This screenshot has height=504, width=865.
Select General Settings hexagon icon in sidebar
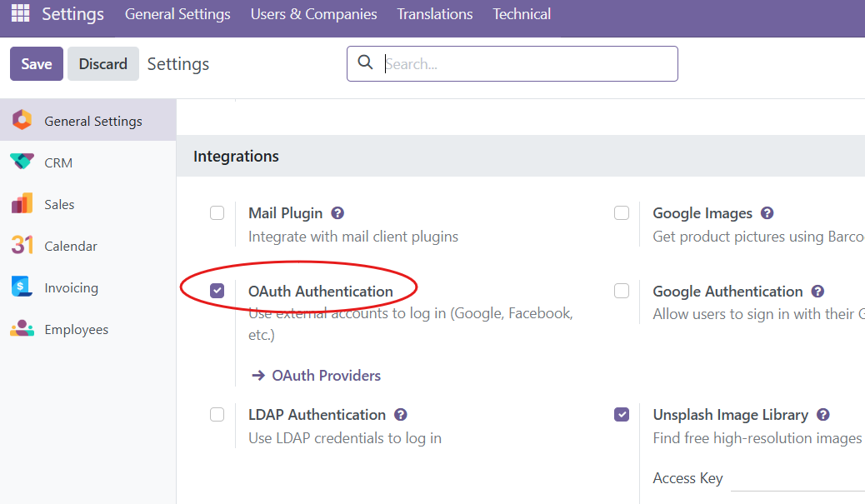(22, 121)
